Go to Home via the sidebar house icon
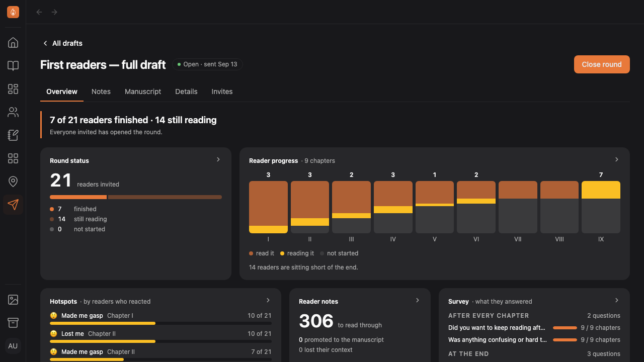 pyautogui.click(x=13, y=43)
